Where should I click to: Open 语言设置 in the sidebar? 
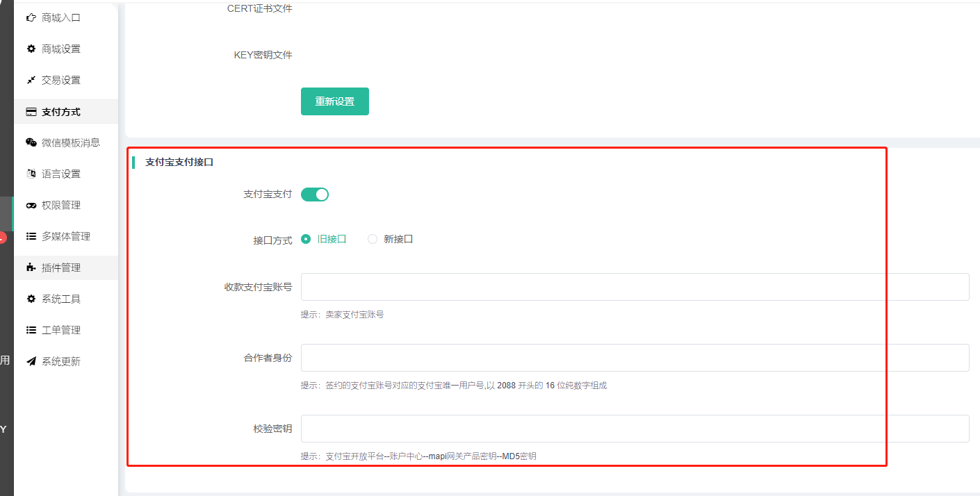pyautogui.click(x=66, y=174)
